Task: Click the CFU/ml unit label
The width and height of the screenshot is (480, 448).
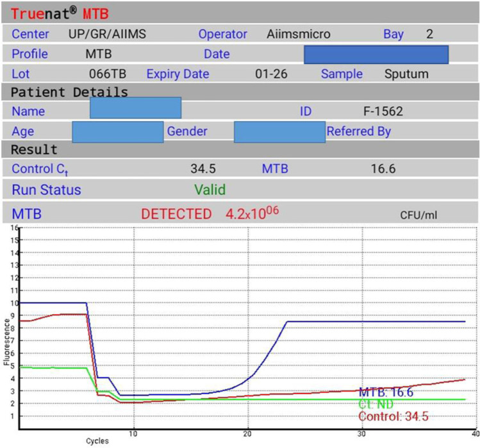Action: (418, 215)
